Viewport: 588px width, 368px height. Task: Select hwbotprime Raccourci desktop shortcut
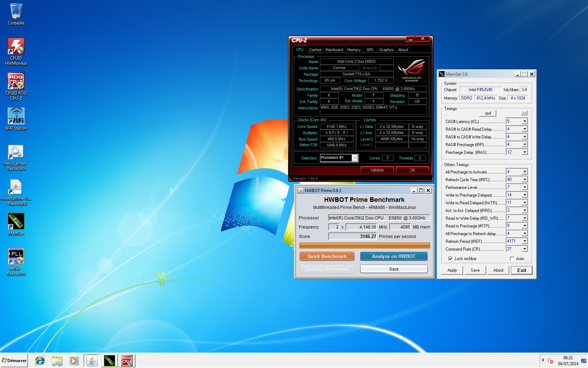16,193
